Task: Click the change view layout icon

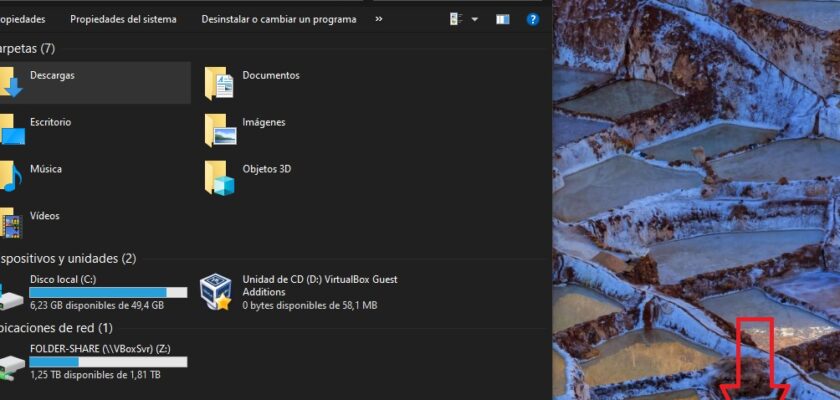Action: click(x=456, y=19)
